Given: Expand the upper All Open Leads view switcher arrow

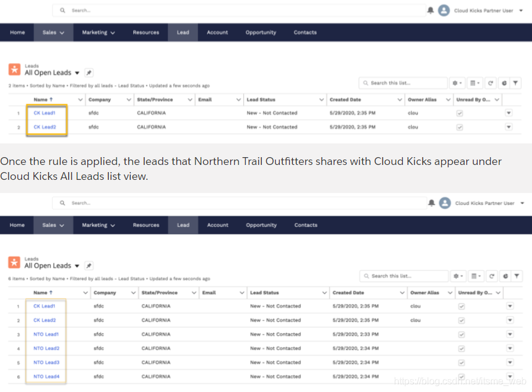Looking at the screenshot, I should point(77,73).
